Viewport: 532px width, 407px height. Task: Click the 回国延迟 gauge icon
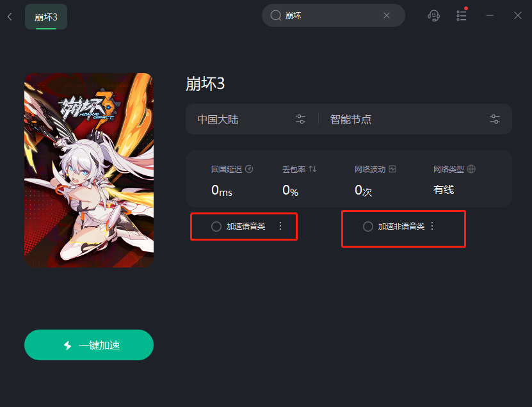point(249,169)
